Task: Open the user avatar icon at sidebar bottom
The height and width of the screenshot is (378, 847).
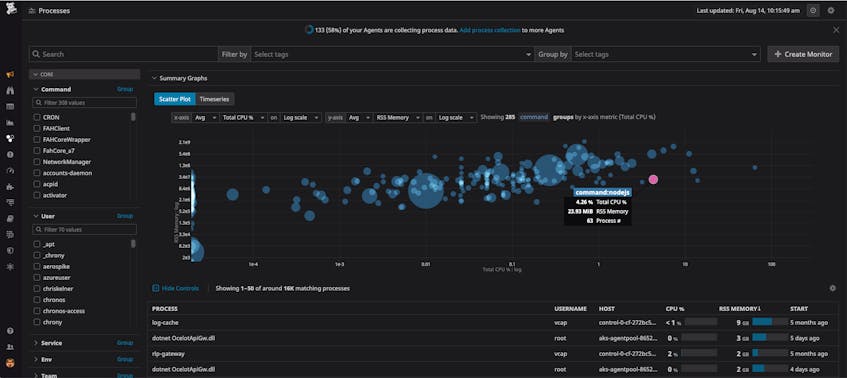Action: tap(10, 362)
